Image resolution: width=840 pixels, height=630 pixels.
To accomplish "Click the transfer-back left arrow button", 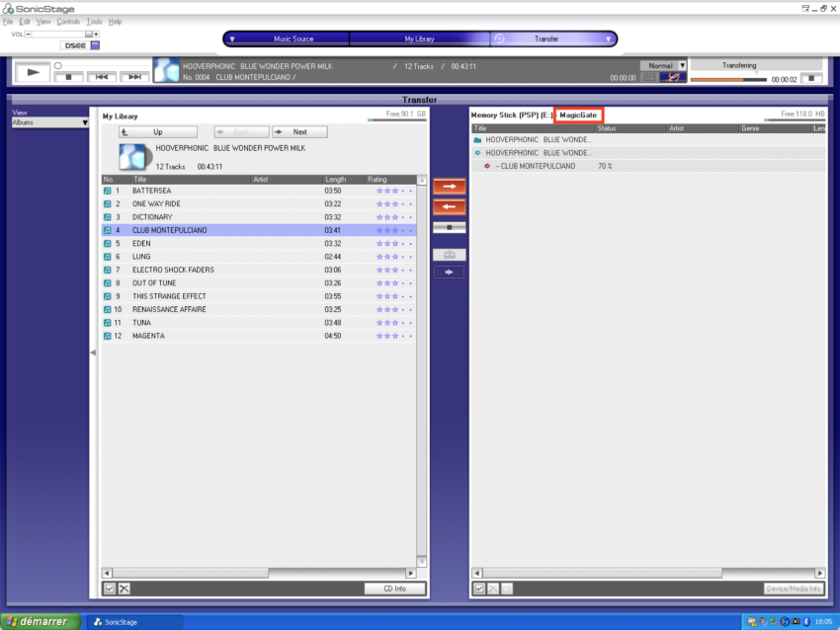I will pyautogui.click(x=449, y=206).
